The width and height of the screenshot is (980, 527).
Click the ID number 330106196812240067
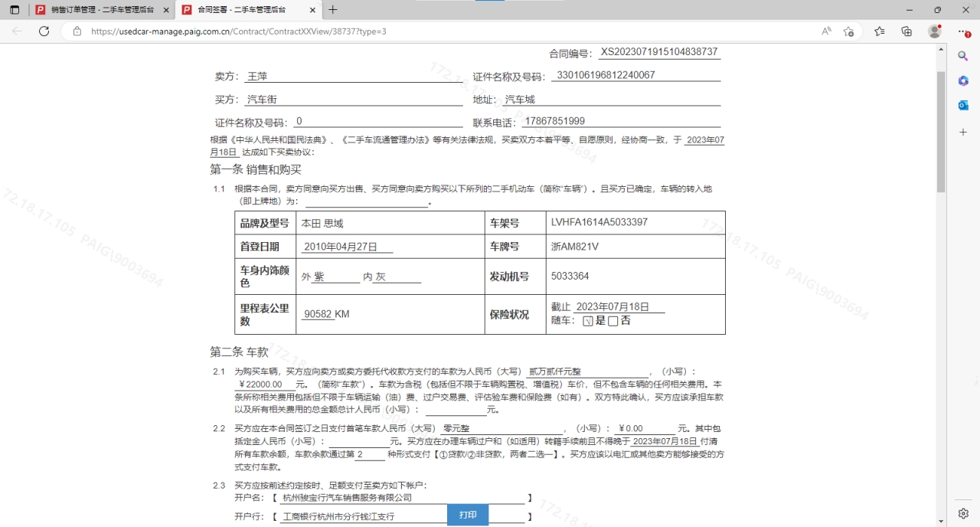click(606, 75)
